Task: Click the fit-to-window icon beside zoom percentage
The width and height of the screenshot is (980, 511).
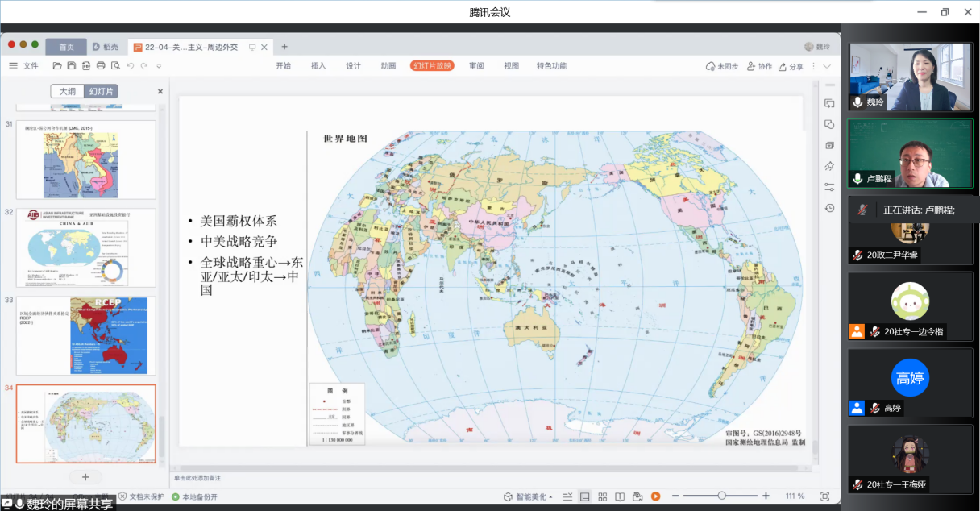Action: pyautogui.click(x=824, y=496)
